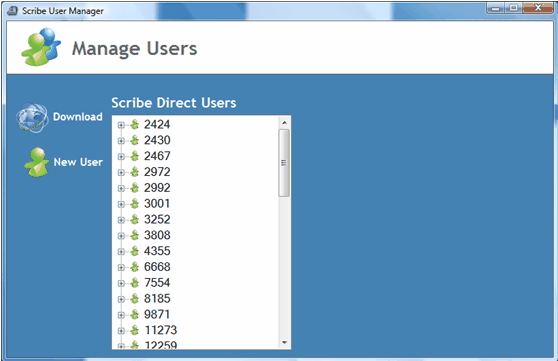
Task: Click the user list scrollbar thumb
Action: click(284, 163)
